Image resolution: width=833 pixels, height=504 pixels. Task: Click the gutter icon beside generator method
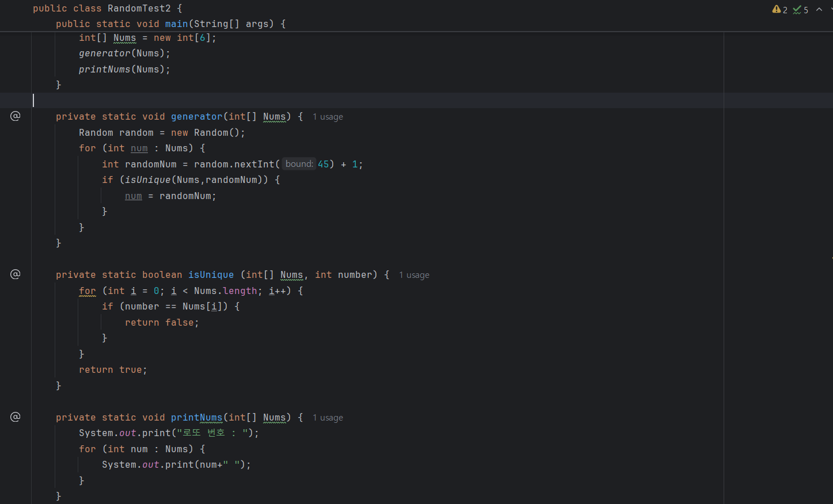click(x=16, y=116)
